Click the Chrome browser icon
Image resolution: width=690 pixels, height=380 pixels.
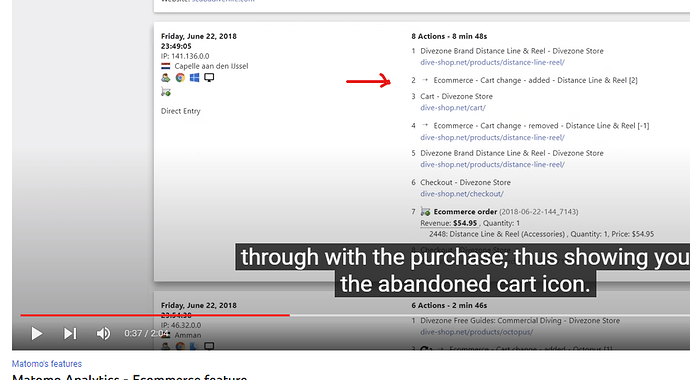[180, 78]
